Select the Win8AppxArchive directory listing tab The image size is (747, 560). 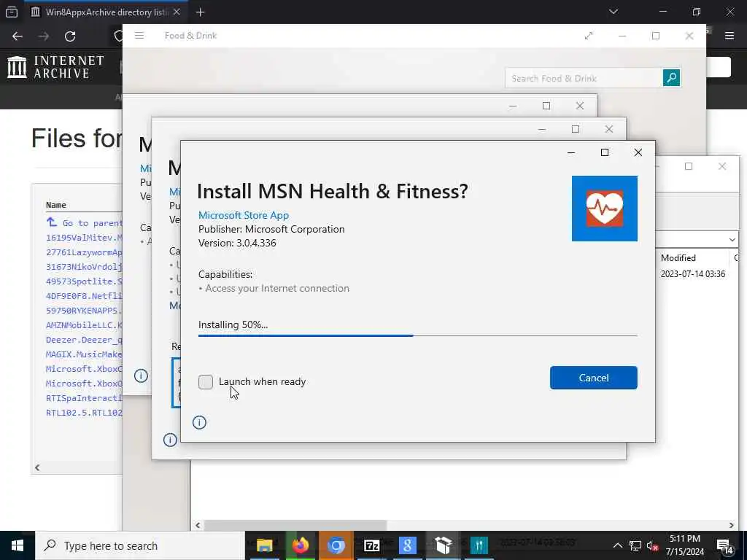point(107,12)
